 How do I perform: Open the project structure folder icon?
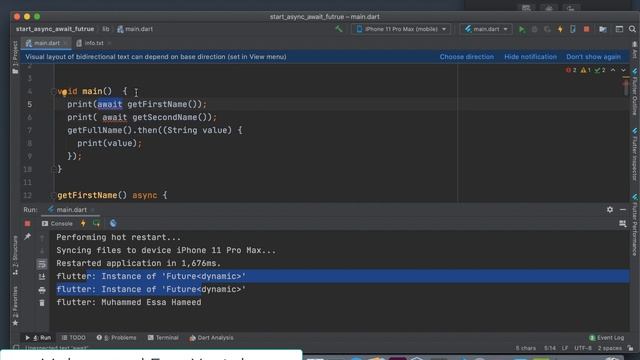603,29
